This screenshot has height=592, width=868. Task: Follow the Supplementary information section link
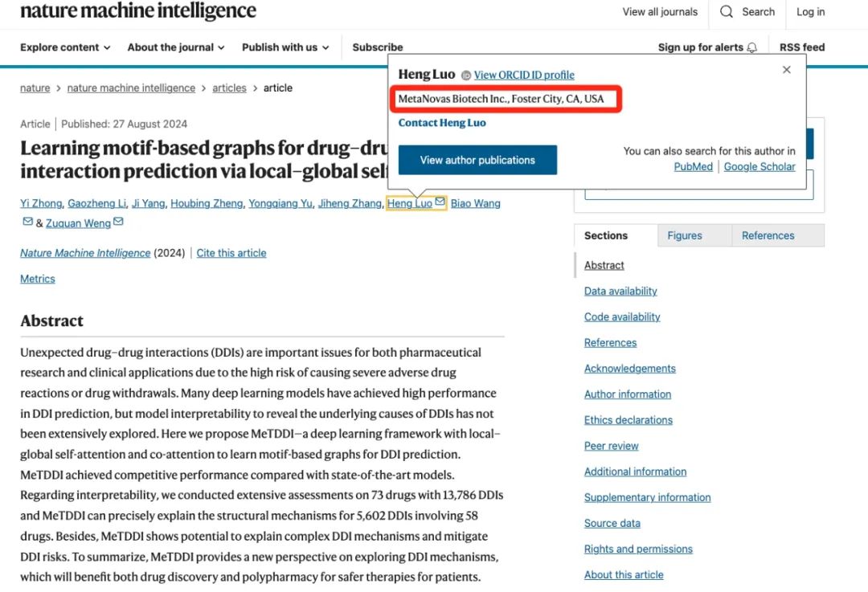click(647, 497)
